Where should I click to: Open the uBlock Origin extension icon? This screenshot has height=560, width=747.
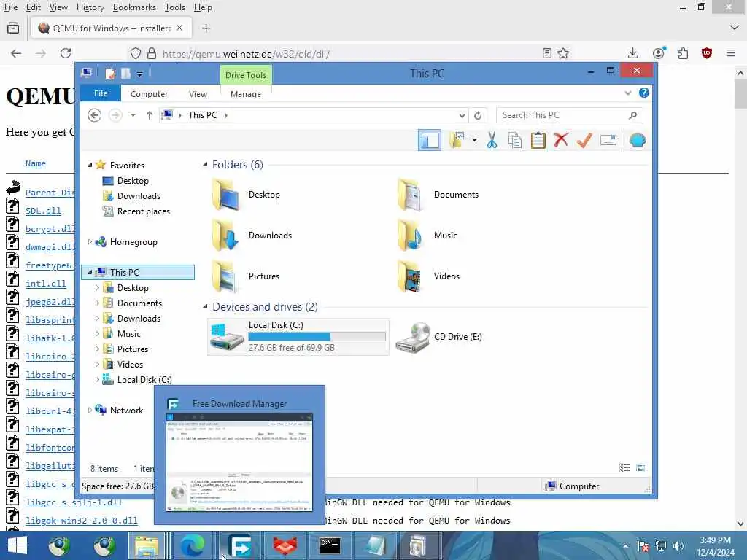[706, 53]
